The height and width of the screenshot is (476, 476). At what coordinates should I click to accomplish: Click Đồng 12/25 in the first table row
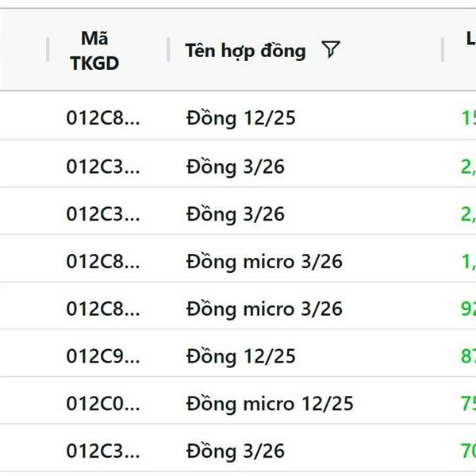point(241,118)
